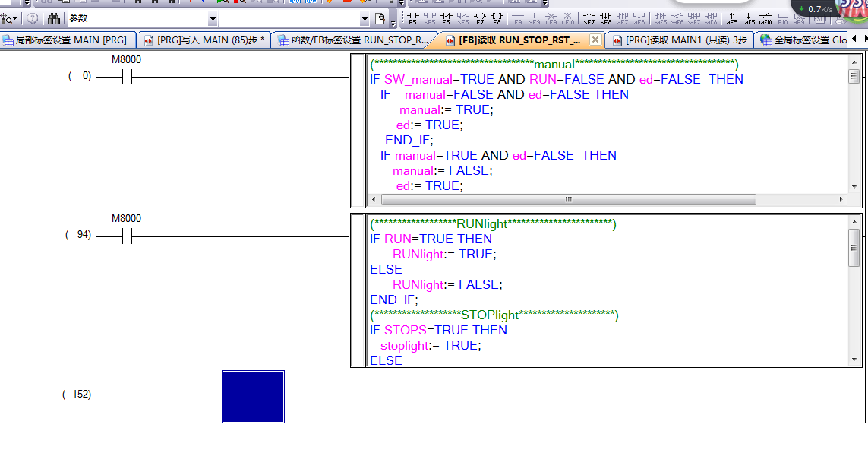Open the 参数 dropdown list
The width and height of the screenshot is (868, 450).
[x=213, y=19]
